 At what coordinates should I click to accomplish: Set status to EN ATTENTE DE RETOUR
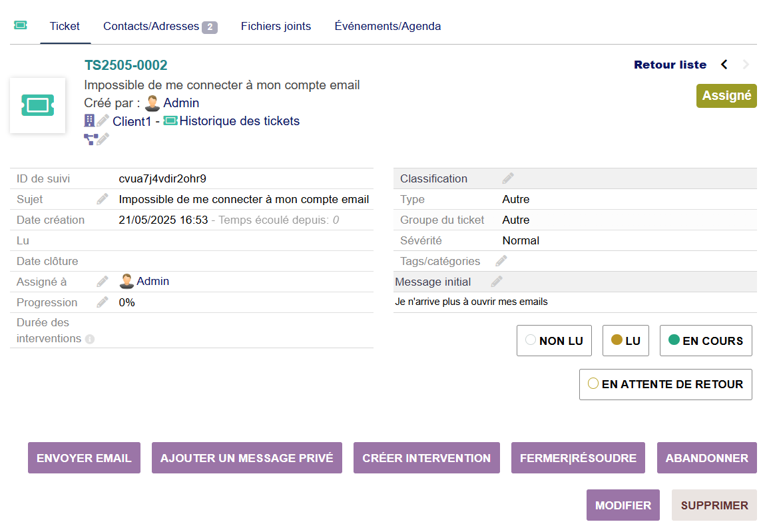(x=665, y=384)
